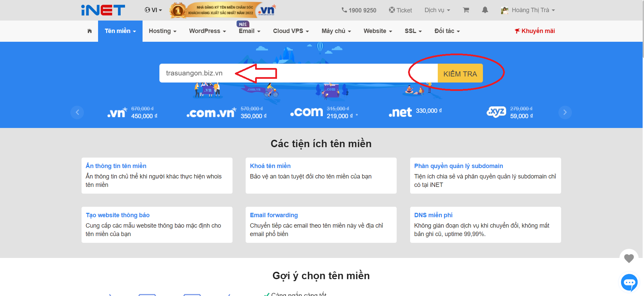
Task: Go to next domain price slide
Action: click(x=565, y=112)
